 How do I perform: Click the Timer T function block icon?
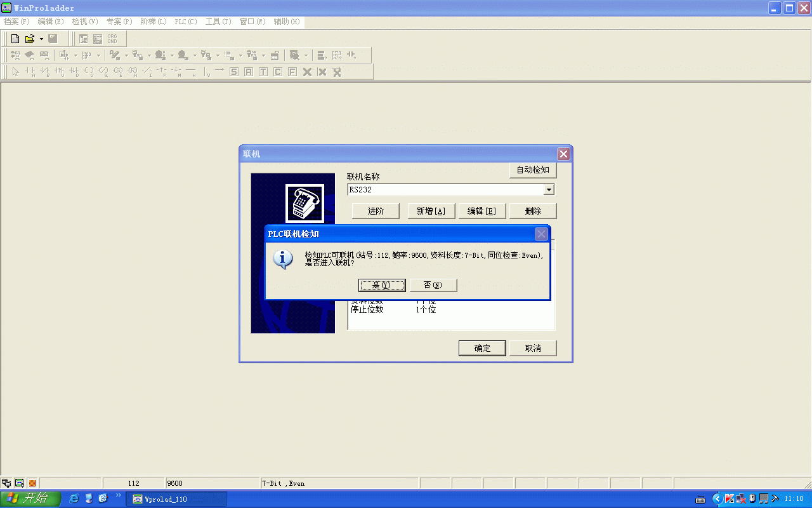coord(263,72)
